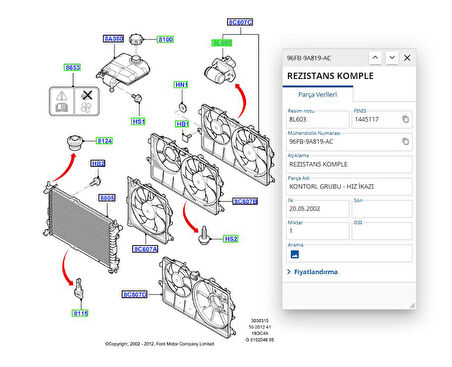Go to next part with down arrow
Viewport: 452px width, 367px height.
[x=392, y=58]
